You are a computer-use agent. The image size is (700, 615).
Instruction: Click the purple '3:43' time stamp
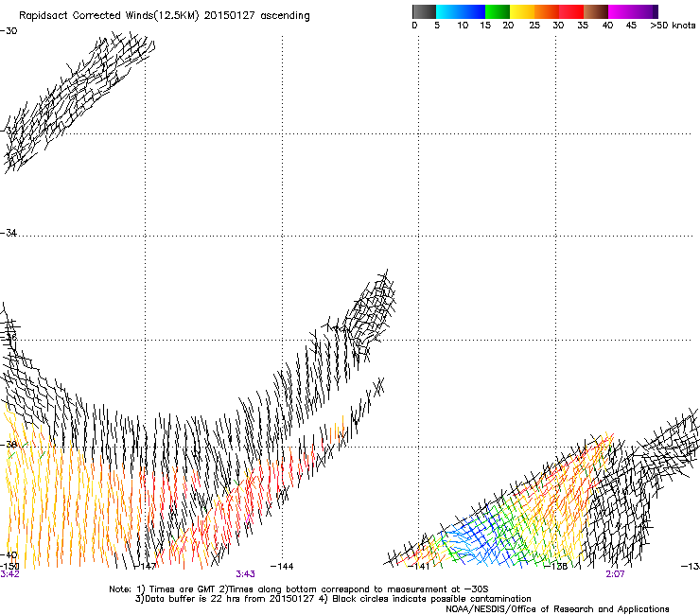click(246, 574)
